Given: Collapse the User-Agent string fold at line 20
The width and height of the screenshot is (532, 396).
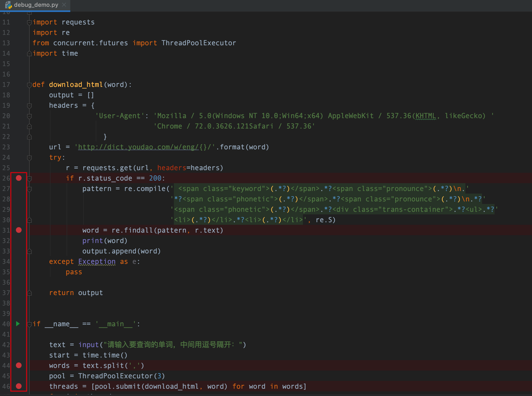Looking at the screenshot, I should click(x=29, y=116).
